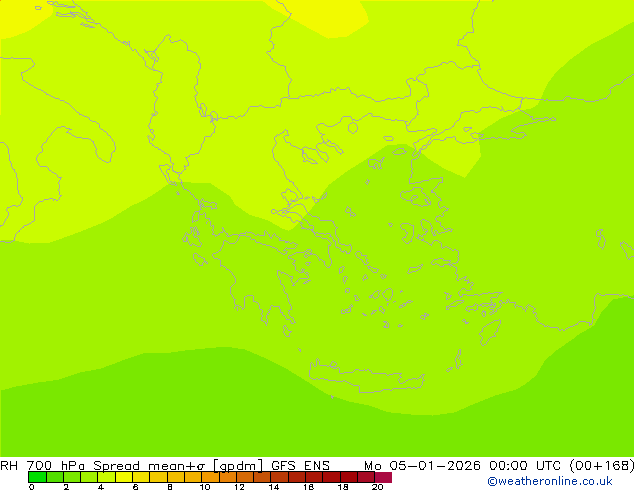Select the bright green swatch at 0
The height and width of the screenshot is (490, 634).
click(x=37, y=477)
